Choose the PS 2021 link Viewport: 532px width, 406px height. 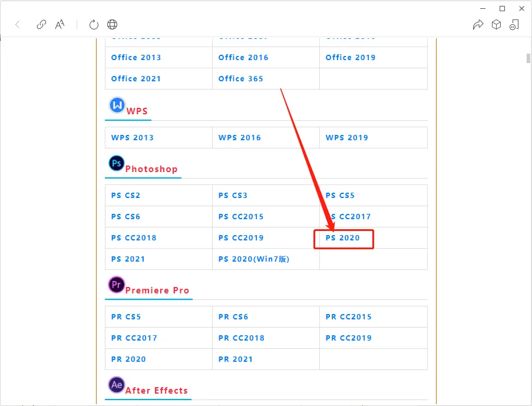click(128, 259)
